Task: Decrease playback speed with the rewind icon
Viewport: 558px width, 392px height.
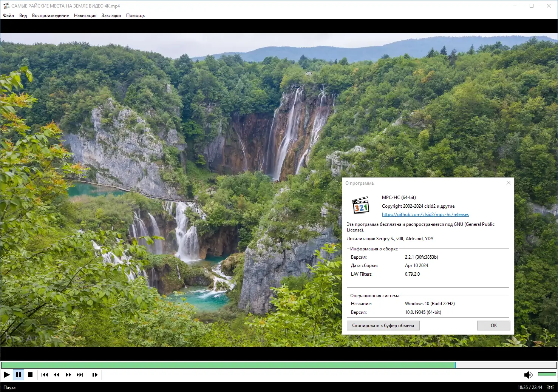Action: point(57,375)
